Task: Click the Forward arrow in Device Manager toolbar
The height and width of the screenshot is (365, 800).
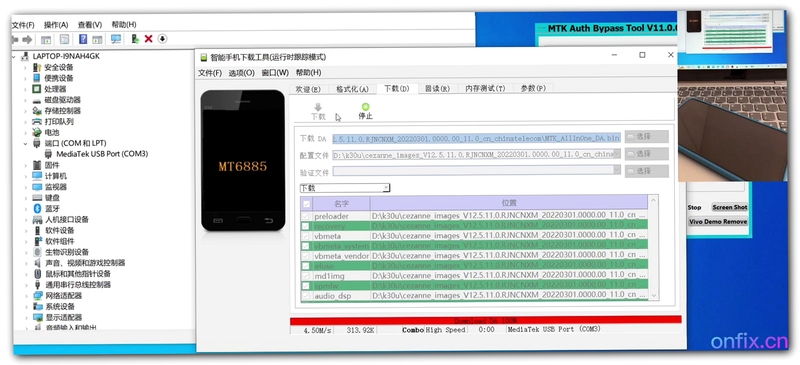Action: [27, 39]
